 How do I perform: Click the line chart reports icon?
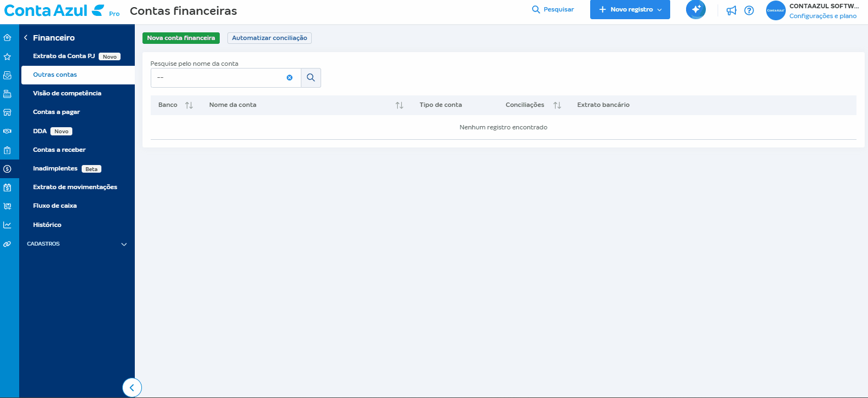click(7, 225)
